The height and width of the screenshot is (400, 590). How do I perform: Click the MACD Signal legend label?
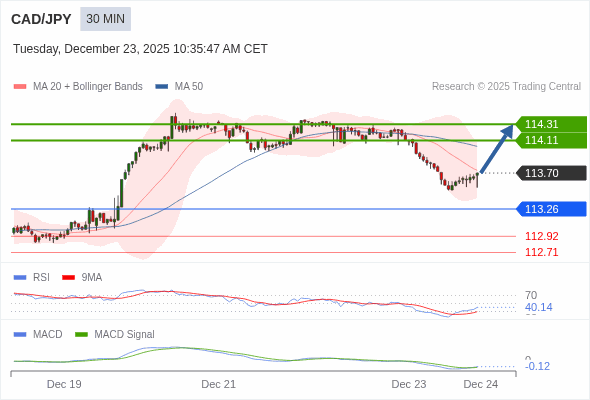point(125,335)
